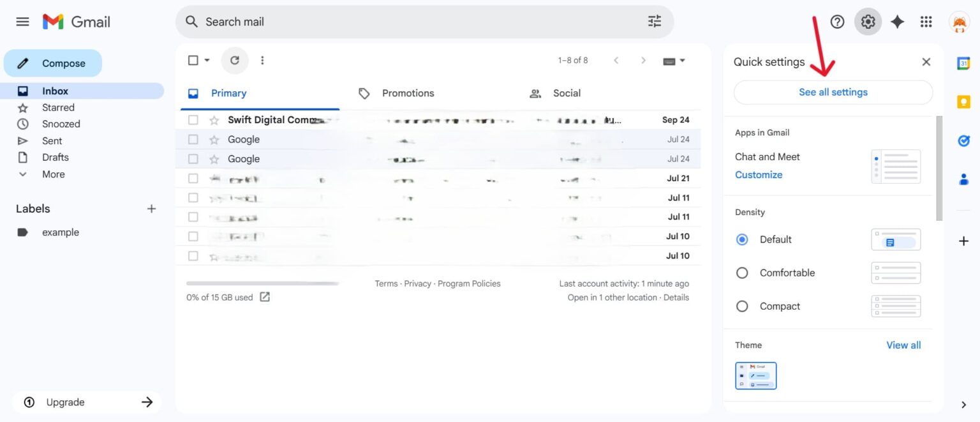Open Google Calendar in the side panel
This screenshot has height=422, width=980.
(x=964, y=63)
